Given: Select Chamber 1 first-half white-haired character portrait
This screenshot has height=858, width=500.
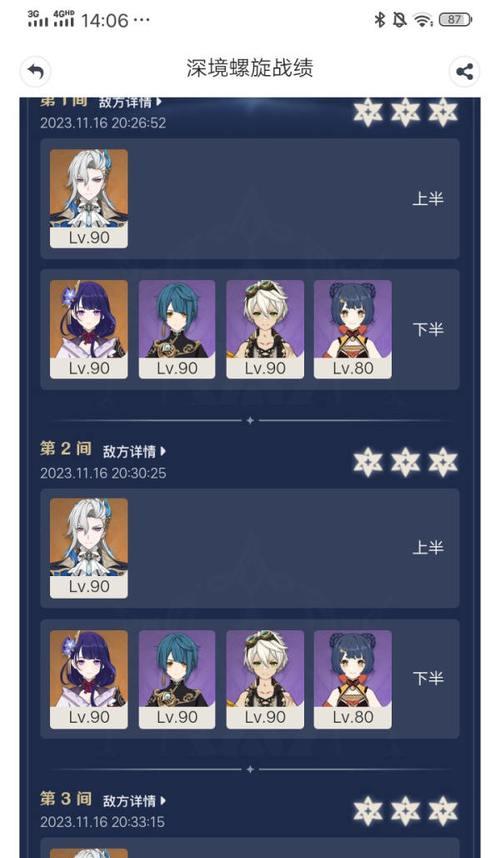Looking at the screenshot, I should coord(89,199).
